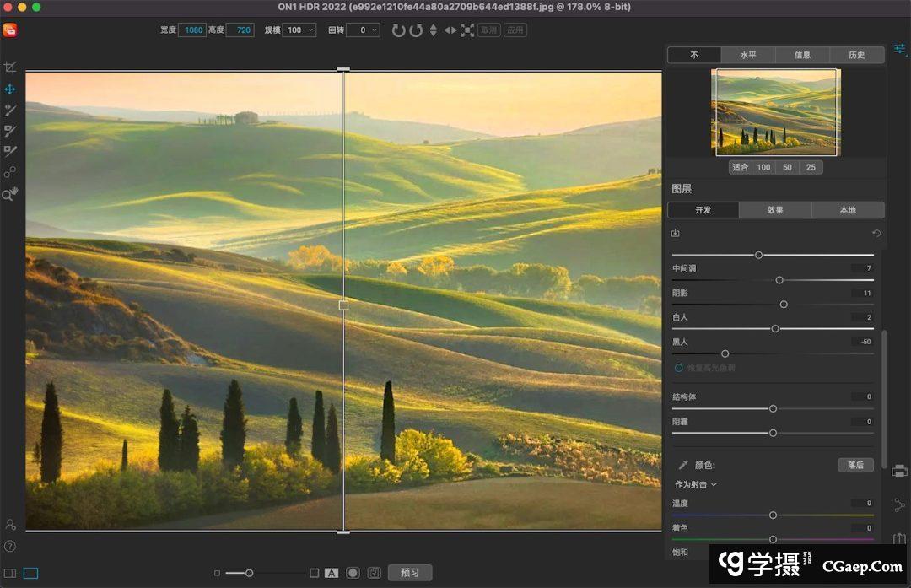Screen dimensions: 911x588
Task: Pick color with the eyedropper icon
Action: [683, 465]
